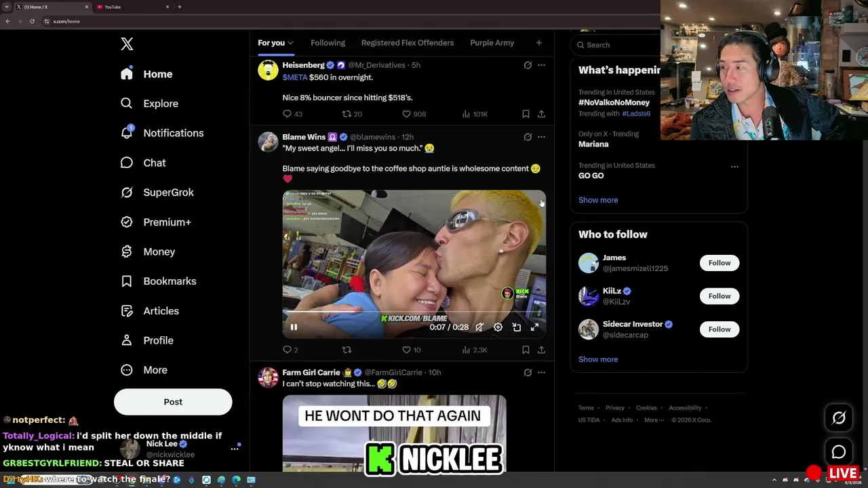Open account menu next to Nick Lee

235,449
